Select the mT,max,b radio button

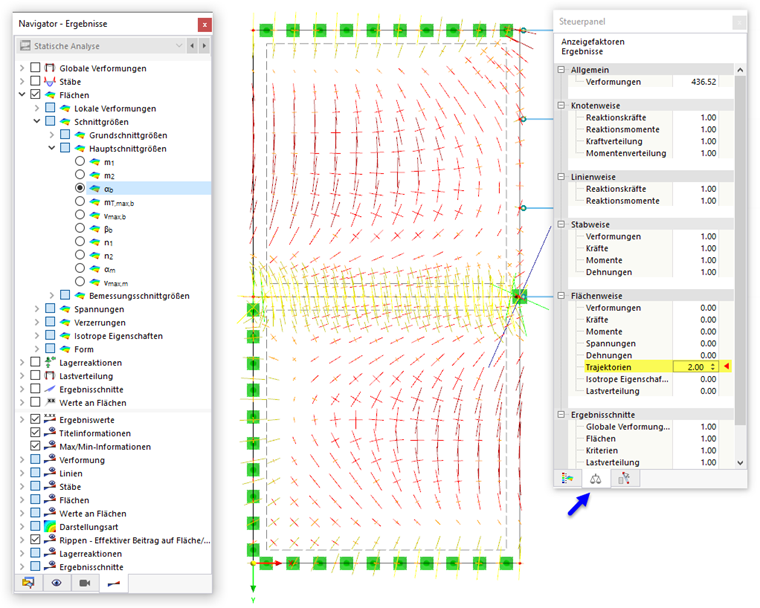click(x=80, y=201)
